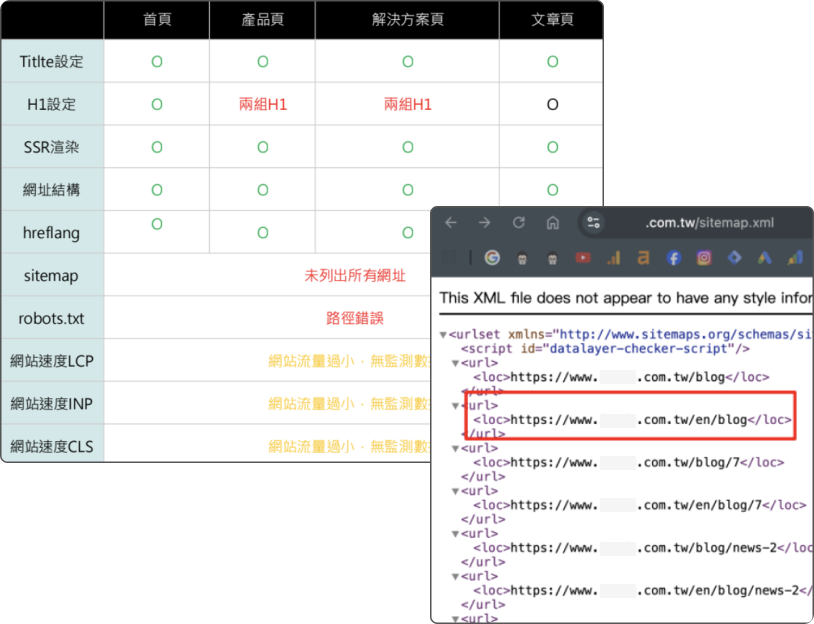This screenshot has width=814, height=624.
Task: Select the loc line ending in .com.tw/blog
Action: 621,377
